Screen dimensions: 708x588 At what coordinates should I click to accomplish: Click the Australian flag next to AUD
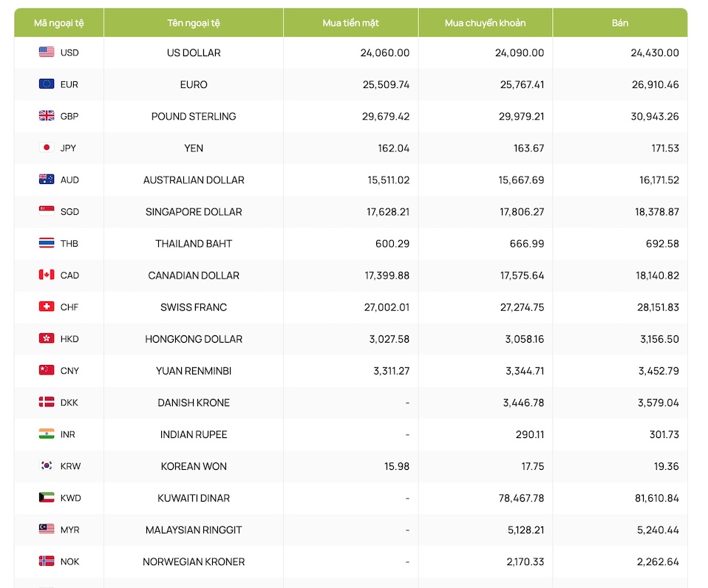pos(47,180)
